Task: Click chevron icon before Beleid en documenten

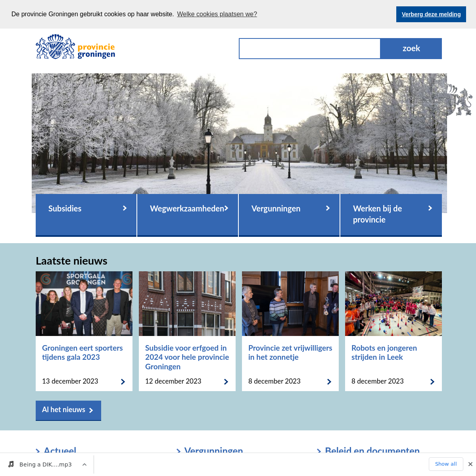Action: click(x=319, y=451)
